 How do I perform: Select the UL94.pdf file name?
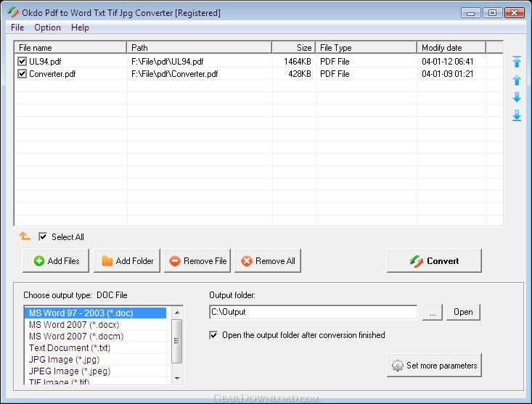pyautogui.click(x=45, y=62)
